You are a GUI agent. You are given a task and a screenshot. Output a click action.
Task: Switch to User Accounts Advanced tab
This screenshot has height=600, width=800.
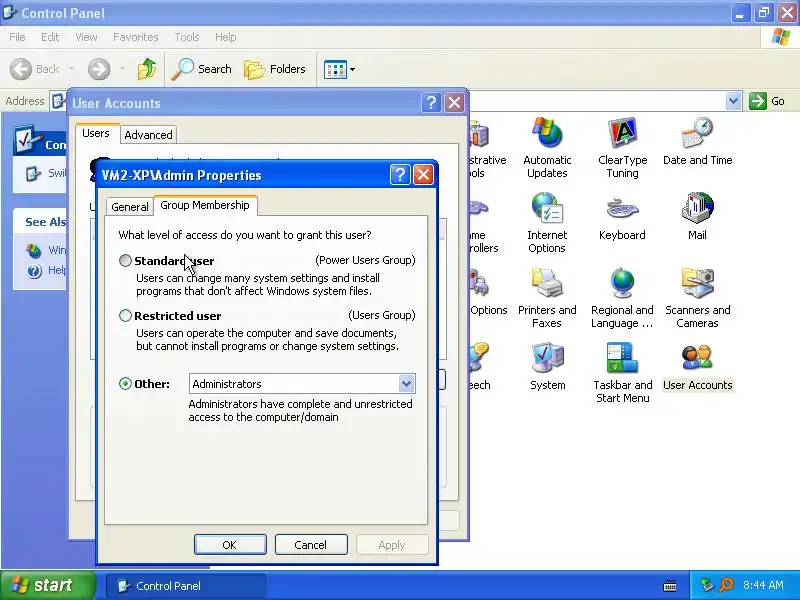tap(148, 135)
